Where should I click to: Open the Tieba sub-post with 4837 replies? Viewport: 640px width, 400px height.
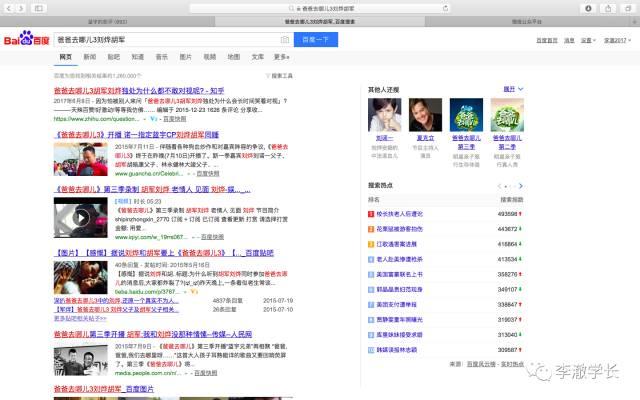(x=116, y=301)
